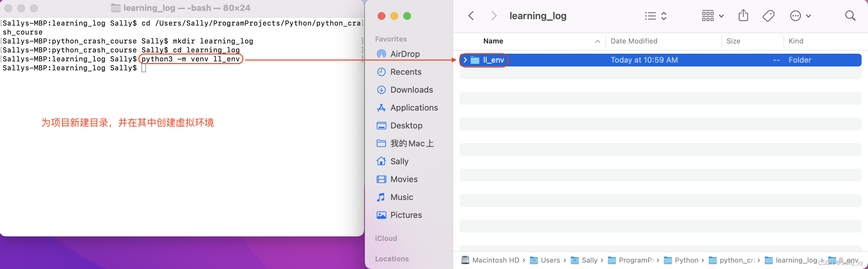Click python_crash_course in path bar
The image size is (868, 269).
(732, 260)
